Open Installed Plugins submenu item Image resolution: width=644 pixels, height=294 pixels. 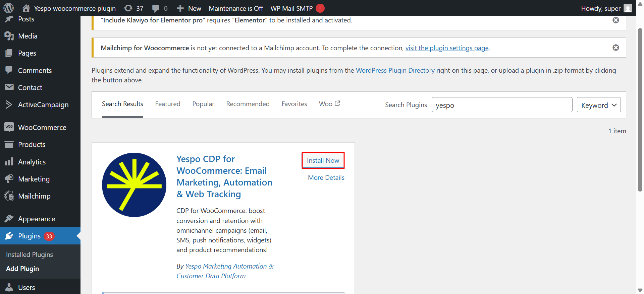pos(30,254)
